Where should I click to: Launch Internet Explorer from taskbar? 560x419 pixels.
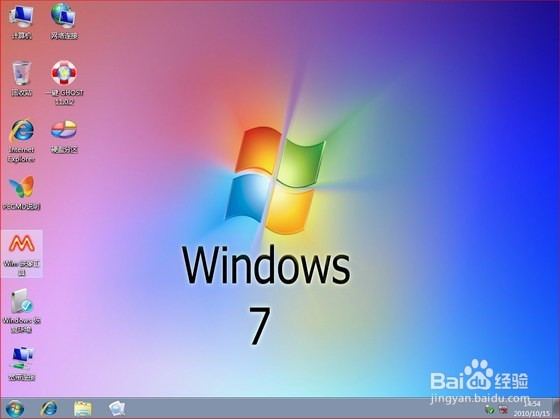point(49,409)
